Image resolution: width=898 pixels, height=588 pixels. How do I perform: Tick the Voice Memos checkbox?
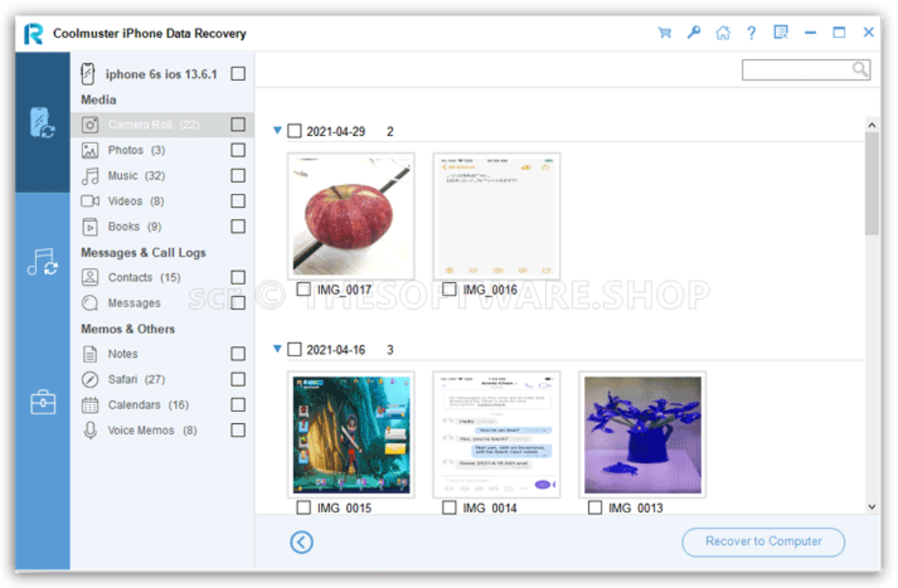239,430
